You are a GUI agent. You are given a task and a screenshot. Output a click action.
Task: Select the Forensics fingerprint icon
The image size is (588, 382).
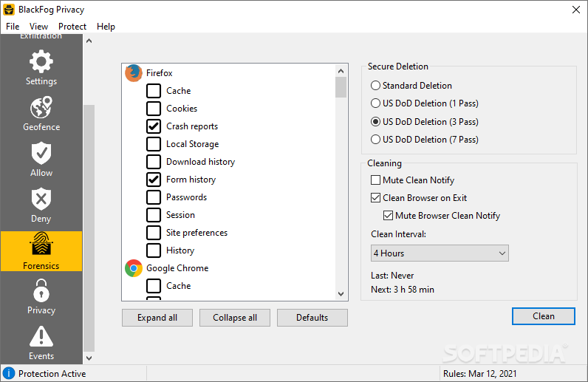41,244
